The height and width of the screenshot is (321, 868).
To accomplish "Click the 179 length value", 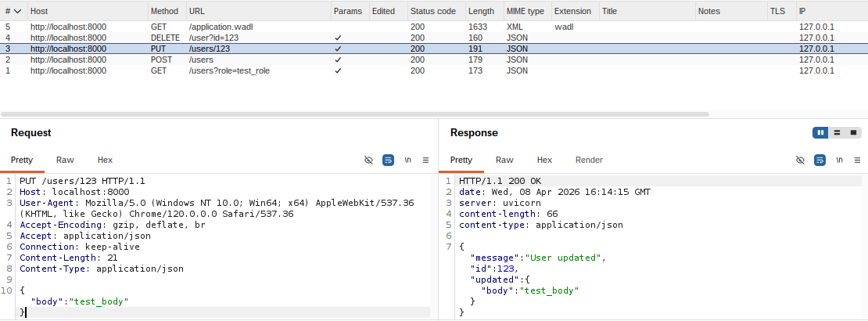I will 475,60.
